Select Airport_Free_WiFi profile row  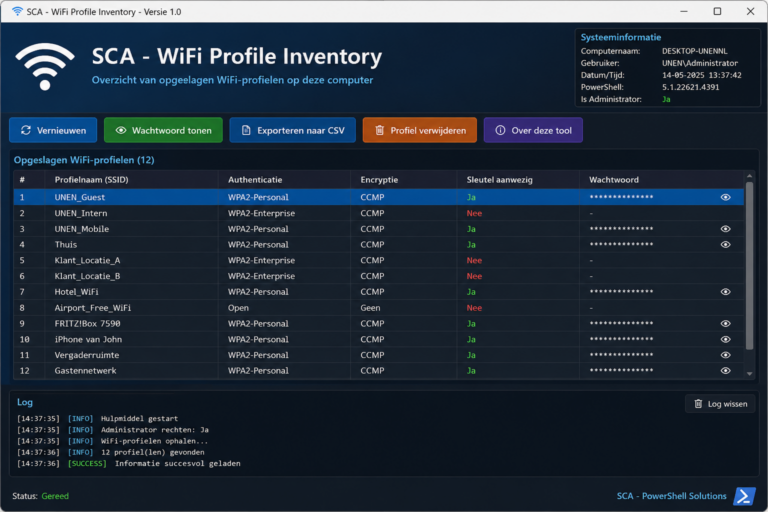pyautogui.click(x=379, y=308)
